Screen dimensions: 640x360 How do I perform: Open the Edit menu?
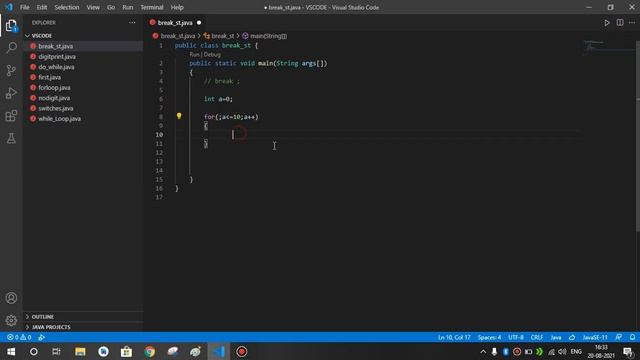[x=42, y=7]
